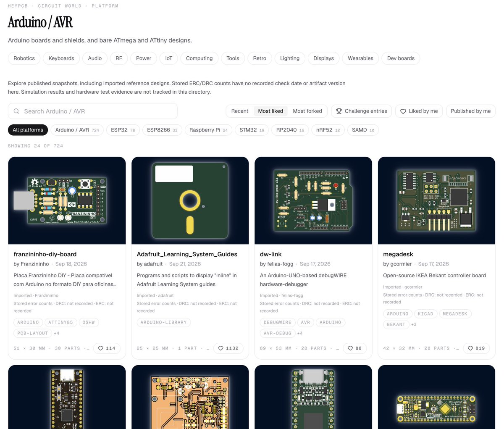Image resolution: width=504 pixels, height=429 pixels.
Task: Click the trophy icon in Challenge entries
Action: coord(339,111)
